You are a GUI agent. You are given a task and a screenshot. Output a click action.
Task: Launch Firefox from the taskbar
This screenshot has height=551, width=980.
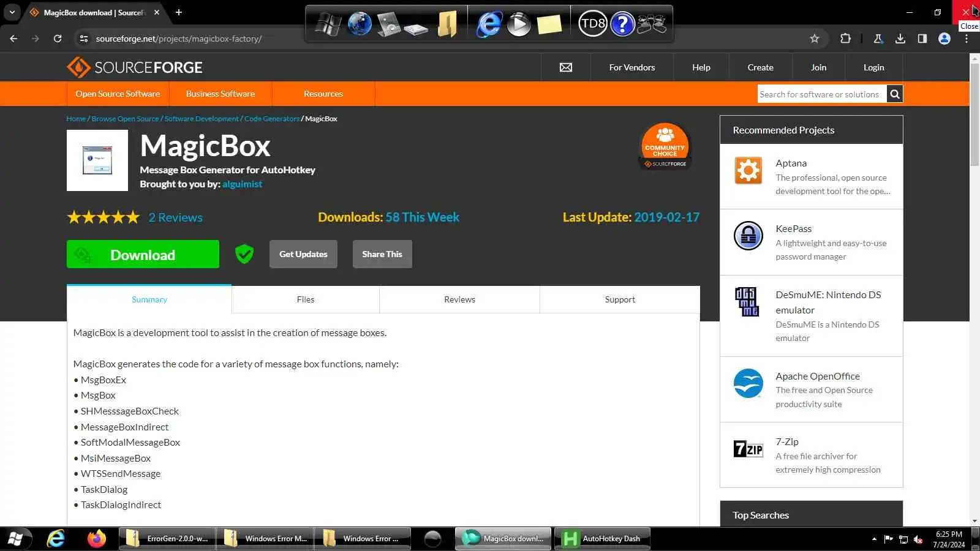pyautogui.click(x=96, y=539)
